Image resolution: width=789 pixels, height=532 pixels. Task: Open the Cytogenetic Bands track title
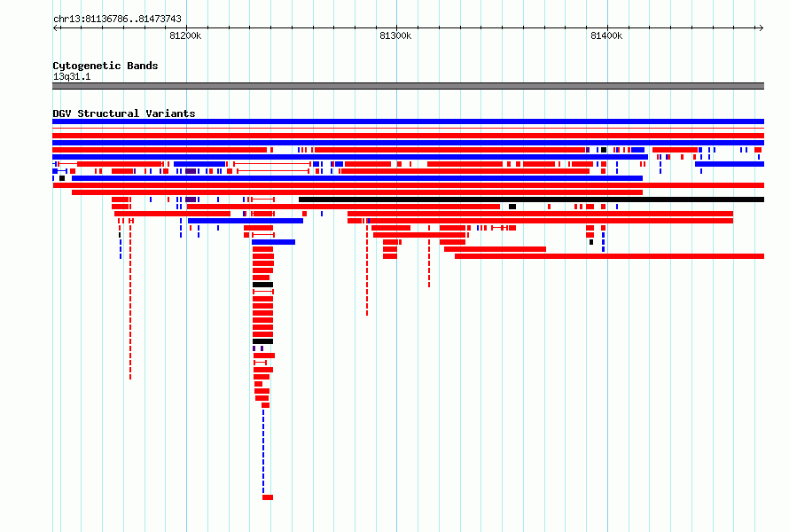pos(105,66)
